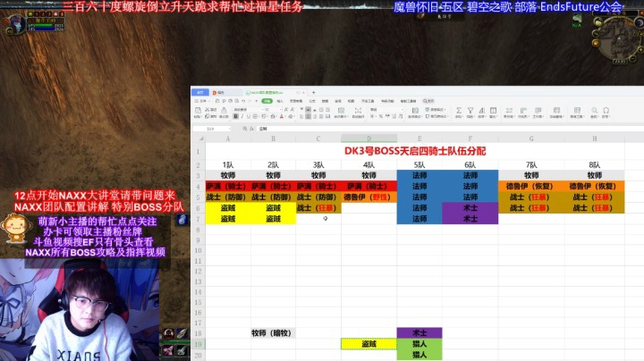644x361 pixels.
Task: Click the Symbol omega icon
Action: pos(606,110)
